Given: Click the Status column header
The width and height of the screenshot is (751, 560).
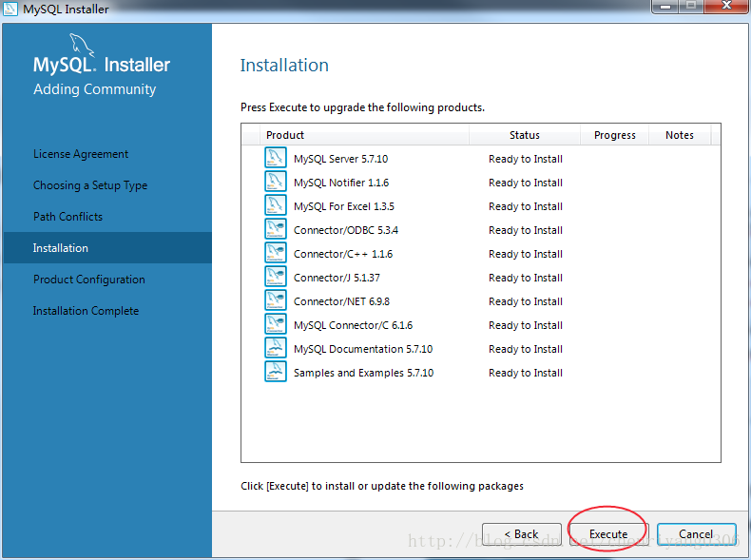Looking at the screenshot, I should click(525, 135).
